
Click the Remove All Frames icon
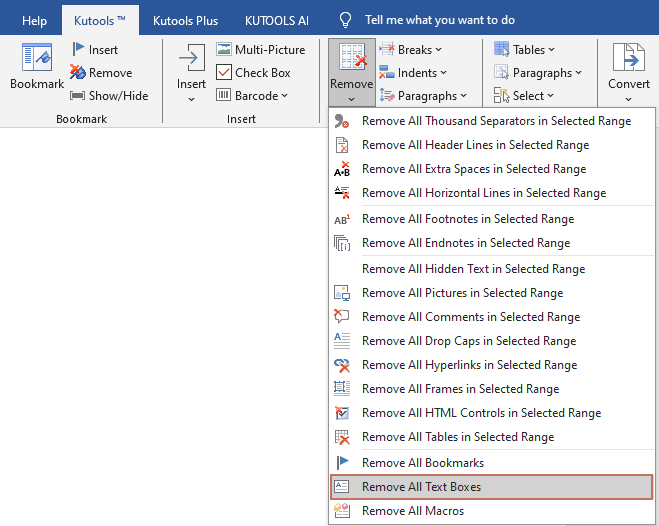coord(342,389)
